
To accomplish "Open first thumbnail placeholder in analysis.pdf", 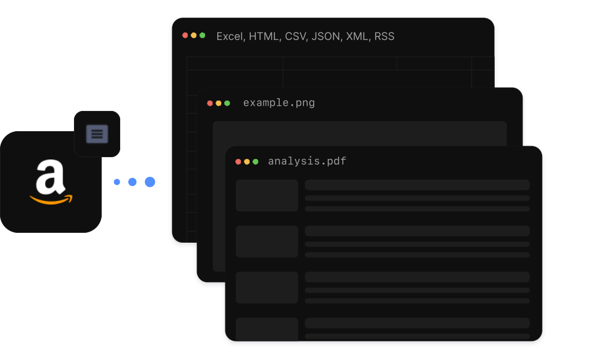I will tap(267, 195).
